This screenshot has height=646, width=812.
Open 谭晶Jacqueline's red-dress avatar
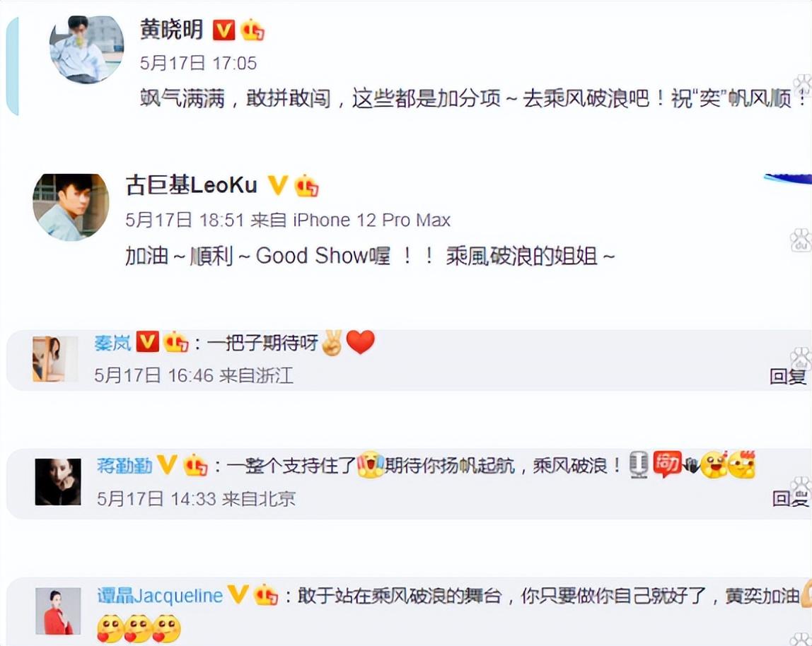[x=58, y=611]
